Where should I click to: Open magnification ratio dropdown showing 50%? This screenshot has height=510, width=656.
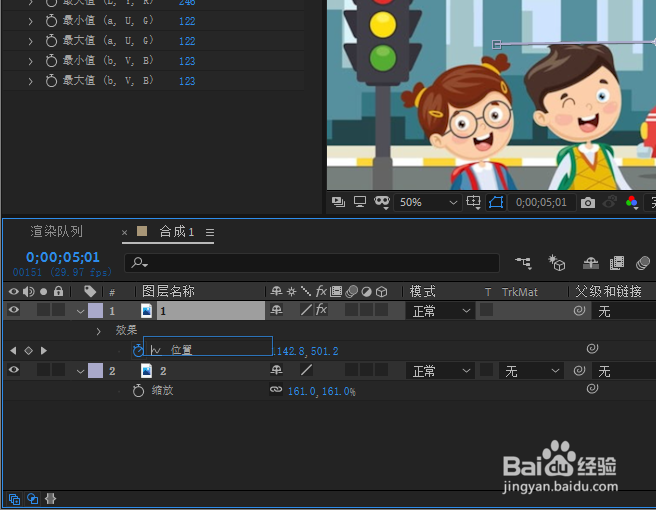tap(428, 202)
